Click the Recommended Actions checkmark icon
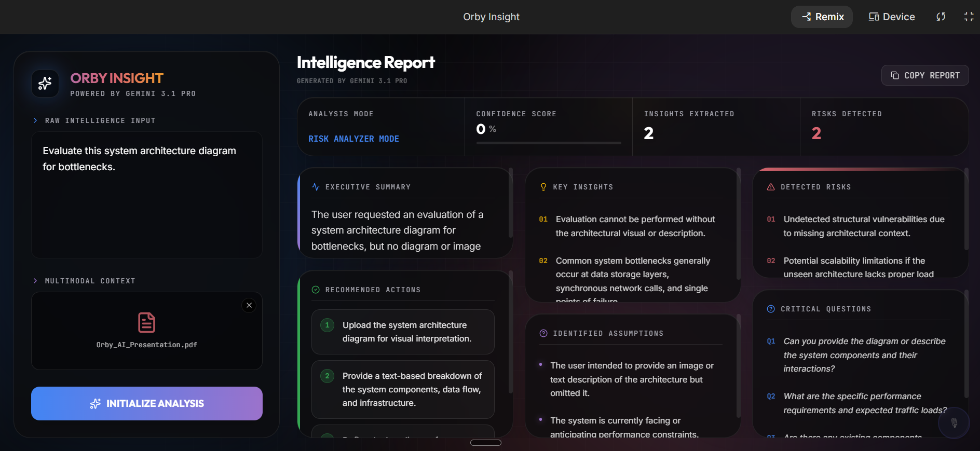Viewport: 980px width, 451px height. pyautogui.click(x=316, y=290)
